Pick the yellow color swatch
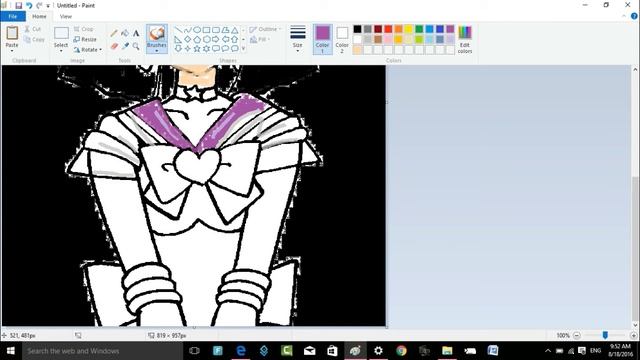This screenshot has height=360, width=640. click(x=409, y=29)
